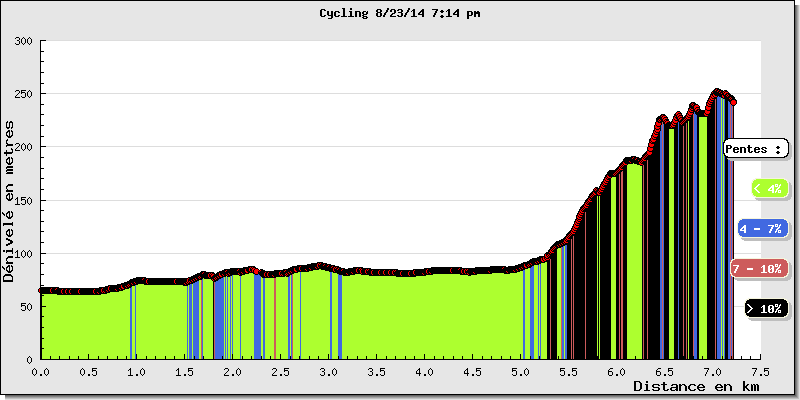Click the 2.5 tick label on distance axis
Viewport: 800px width, 400px height.
click(281, 372)
